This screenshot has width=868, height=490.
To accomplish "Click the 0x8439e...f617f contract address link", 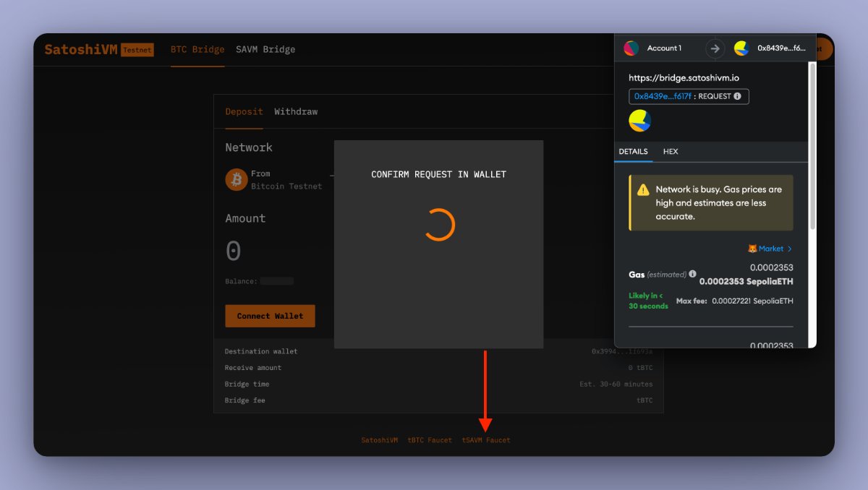I will (663, 96).
